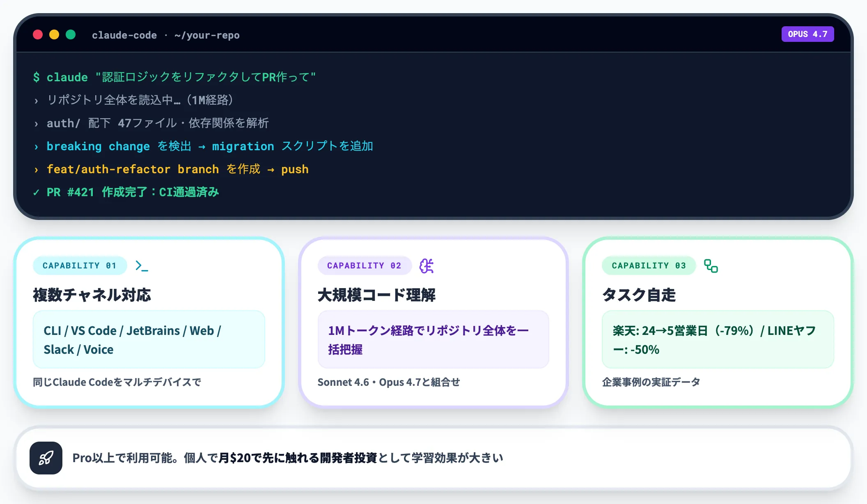Screen dimensions: 867x504
Task: Click the CAPABILITY 03 label pill
Action: (x=649, y=266)
